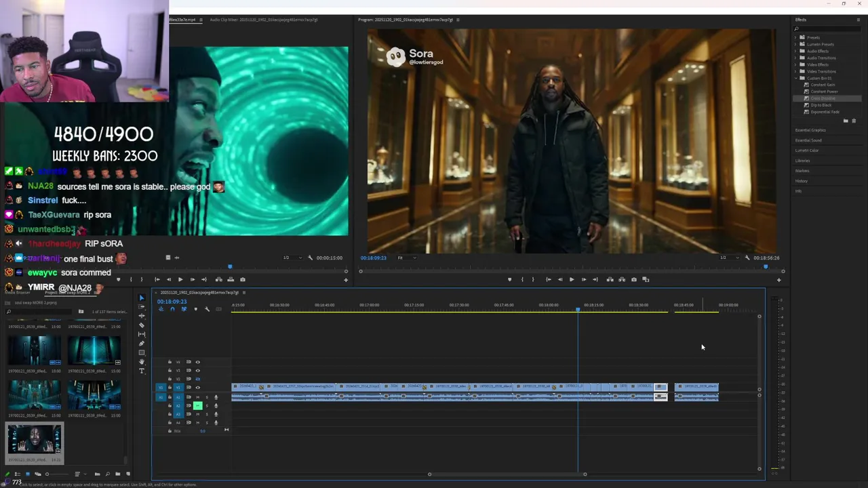The image size is (868, 488).
Task: Select the Pen tool
Action: (x=142, y=344)
